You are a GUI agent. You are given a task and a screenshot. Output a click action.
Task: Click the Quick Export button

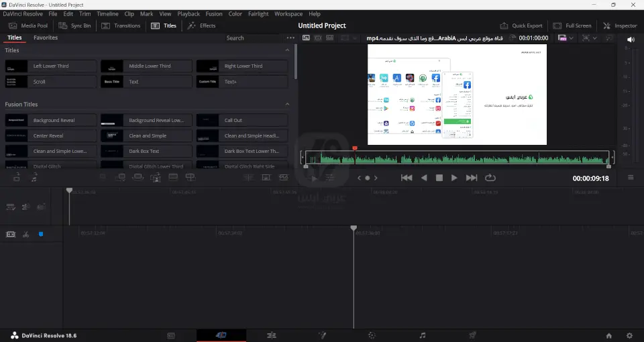(x=521, y=25)
